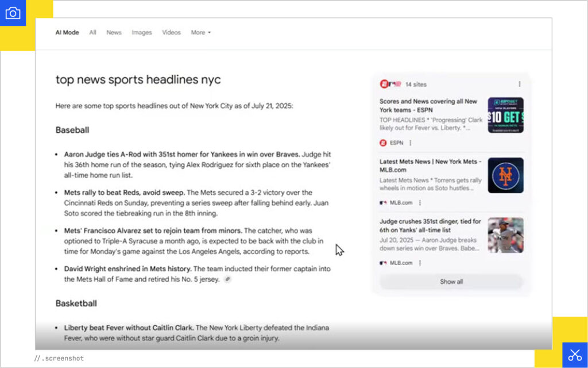Click the Show all button
The width and height of the screenshot is (588, 368).
click(x=451, y=282)
